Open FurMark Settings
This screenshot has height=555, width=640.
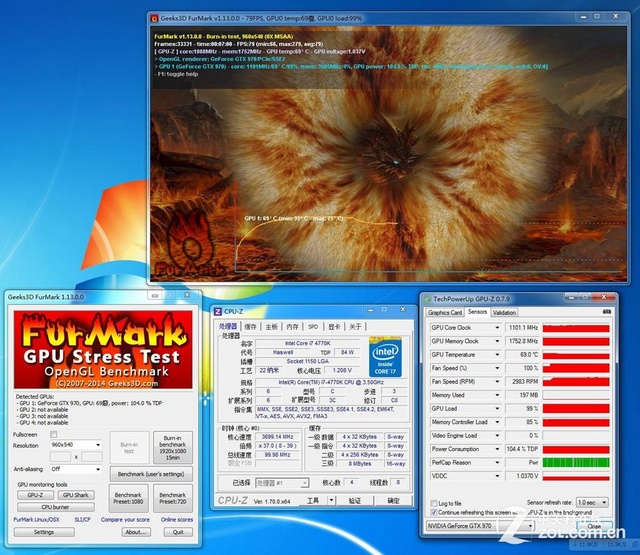point(44,532)
